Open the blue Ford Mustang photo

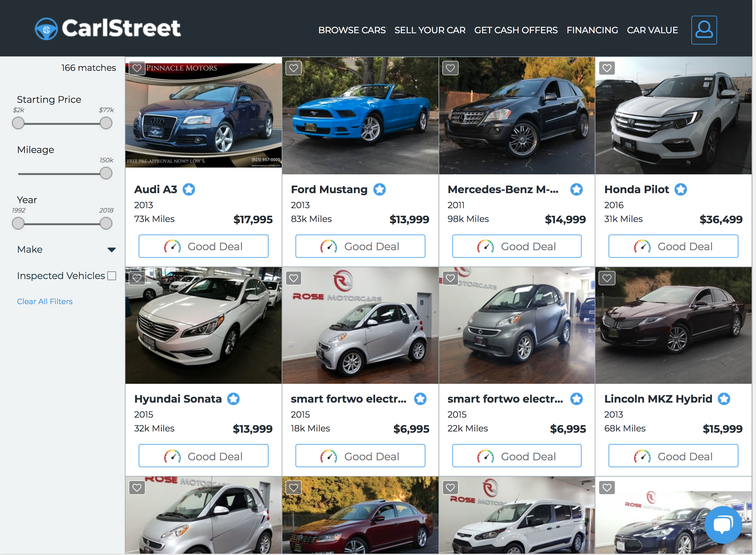pyautogui.click(x=360, y=116)
